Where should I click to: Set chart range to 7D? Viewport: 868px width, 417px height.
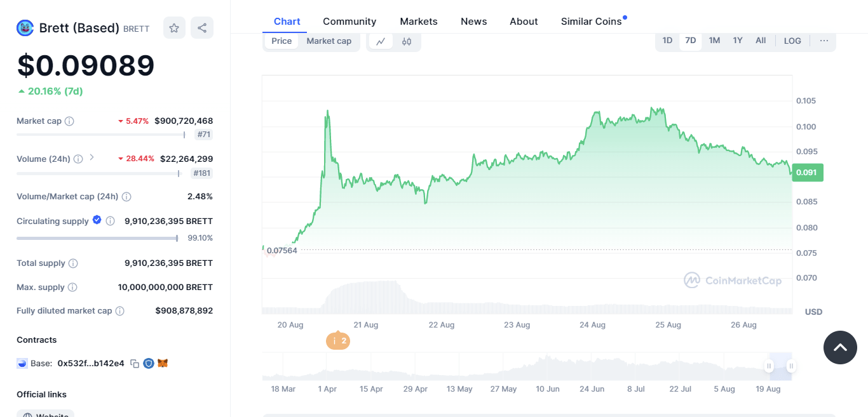point(691,41)
